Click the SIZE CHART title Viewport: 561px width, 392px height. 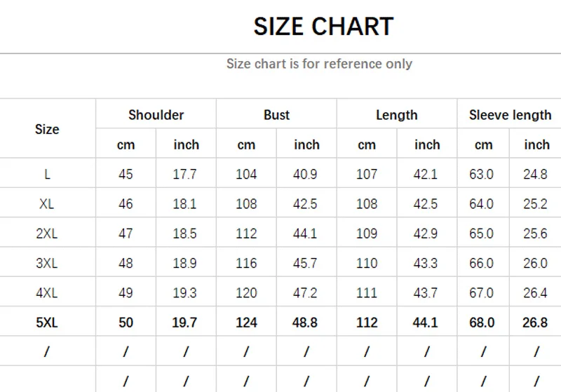click(323, 27)
